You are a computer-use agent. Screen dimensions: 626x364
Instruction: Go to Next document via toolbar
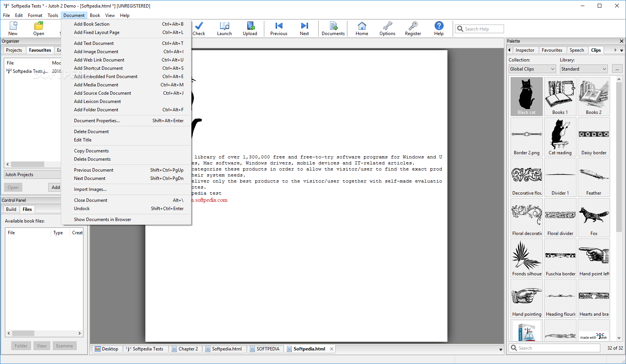304,29
